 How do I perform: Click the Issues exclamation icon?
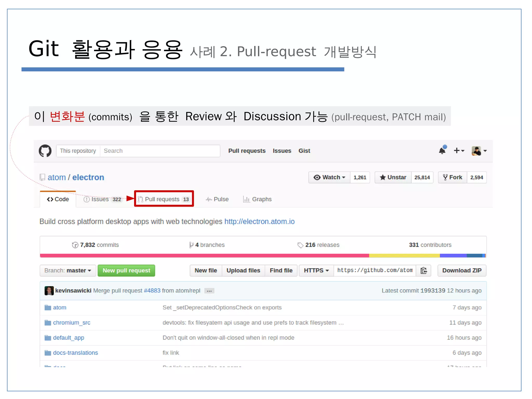87,199
